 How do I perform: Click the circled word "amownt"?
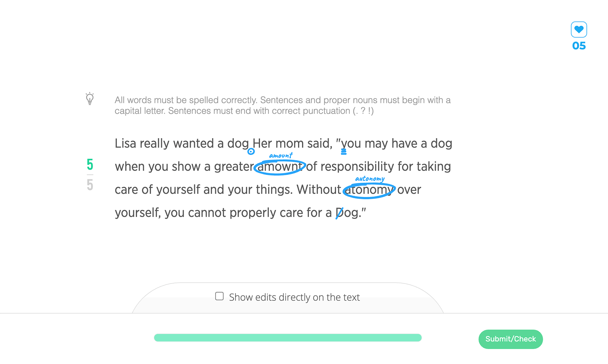pos(280,166)
